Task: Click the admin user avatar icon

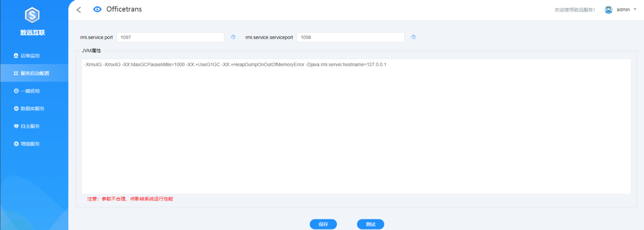Action: tap(609, 10)
